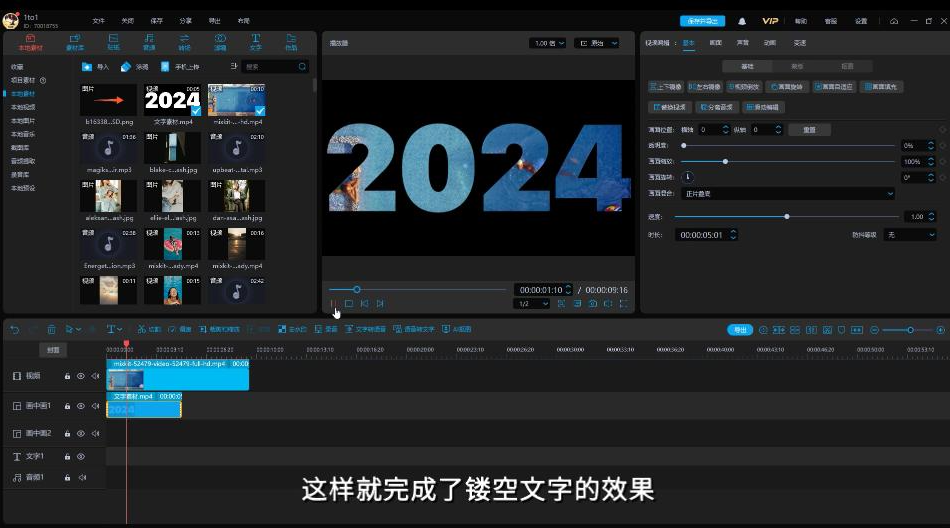Viewport: 950px width, 528px height.
Task: Toggle visibility eye of video track
Action: pyautogui.click(x=81, y=376)
